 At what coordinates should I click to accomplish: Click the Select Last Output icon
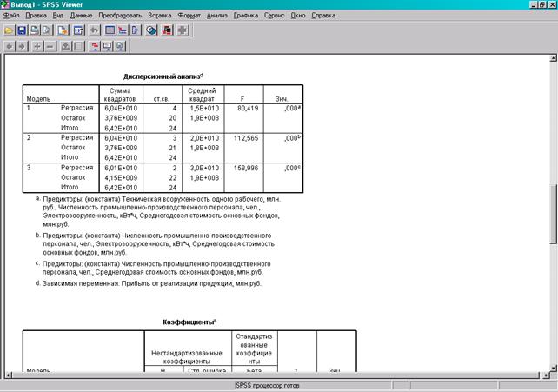click(167, 30)
